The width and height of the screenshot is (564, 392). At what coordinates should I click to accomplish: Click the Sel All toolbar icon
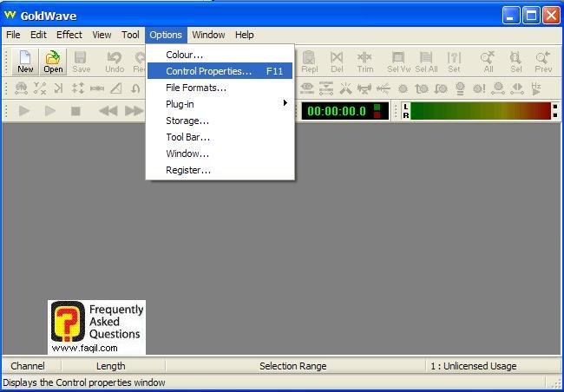(x=426, y=62)
